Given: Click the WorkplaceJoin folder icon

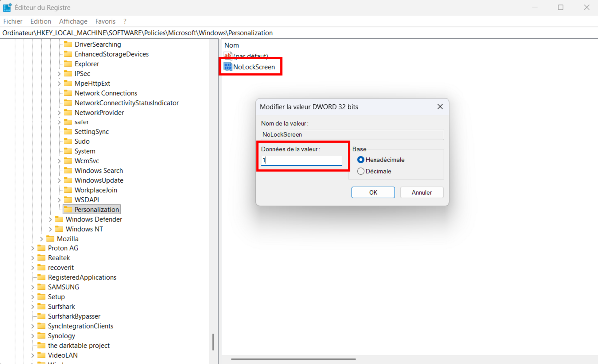Looking at the screenshot, I should [x=68, y=190].
